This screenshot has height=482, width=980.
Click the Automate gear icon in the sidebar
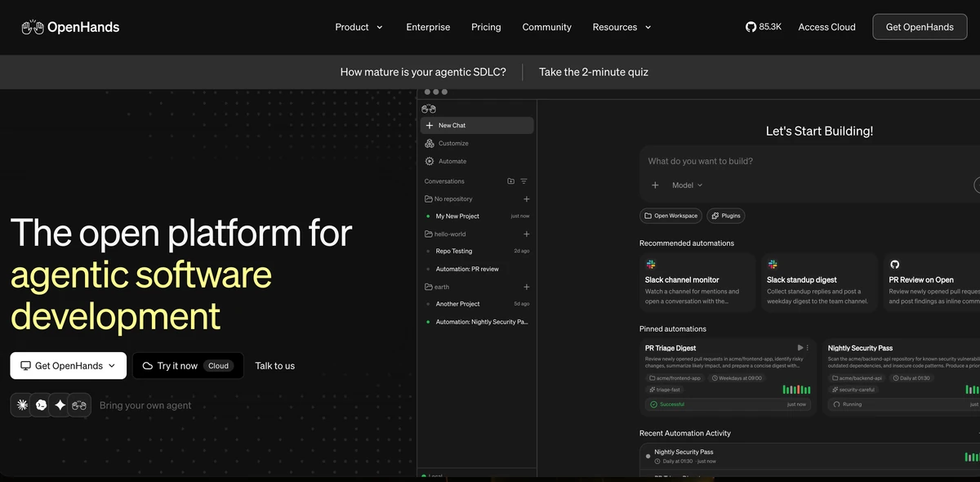430,161
